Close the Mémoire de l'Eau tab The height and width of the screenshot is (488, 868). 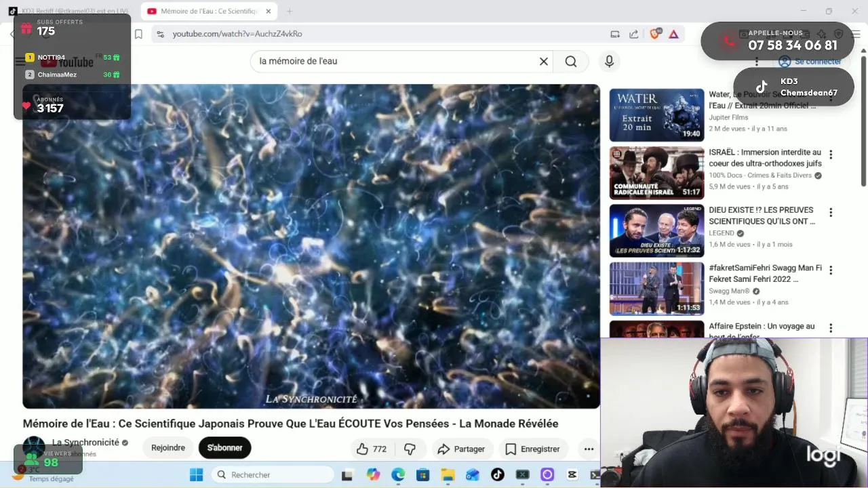point(268,12)
